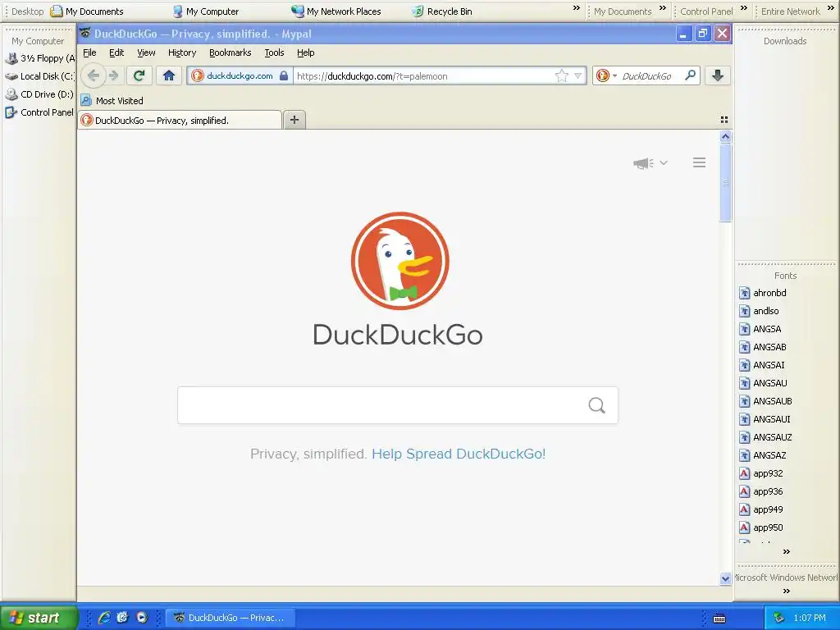Open the Help menu
Viewport: 840px width, 630px height.
(x=306, y=52)
